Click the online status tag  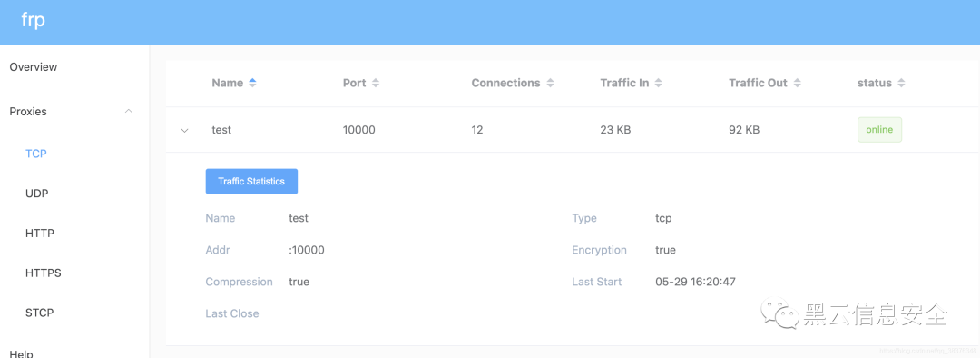coord(879,130)
